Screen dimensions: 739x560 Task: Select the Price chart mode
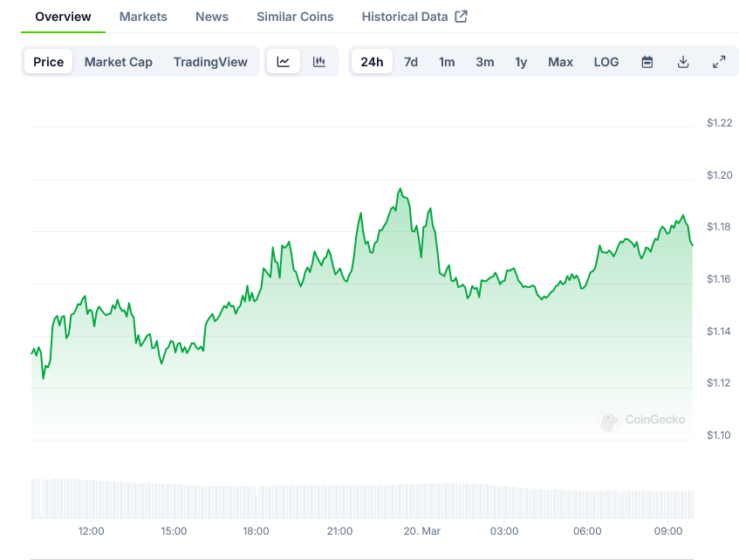coord(49,62)
